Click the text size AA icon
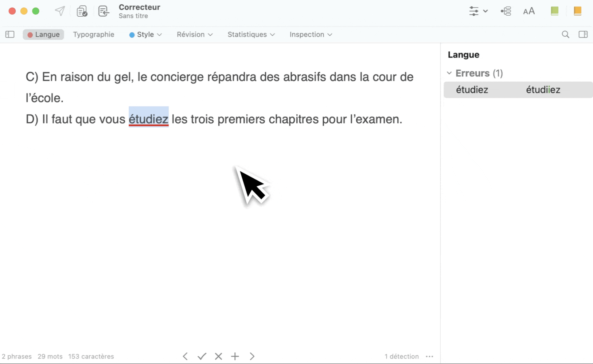 pos(528,11)
